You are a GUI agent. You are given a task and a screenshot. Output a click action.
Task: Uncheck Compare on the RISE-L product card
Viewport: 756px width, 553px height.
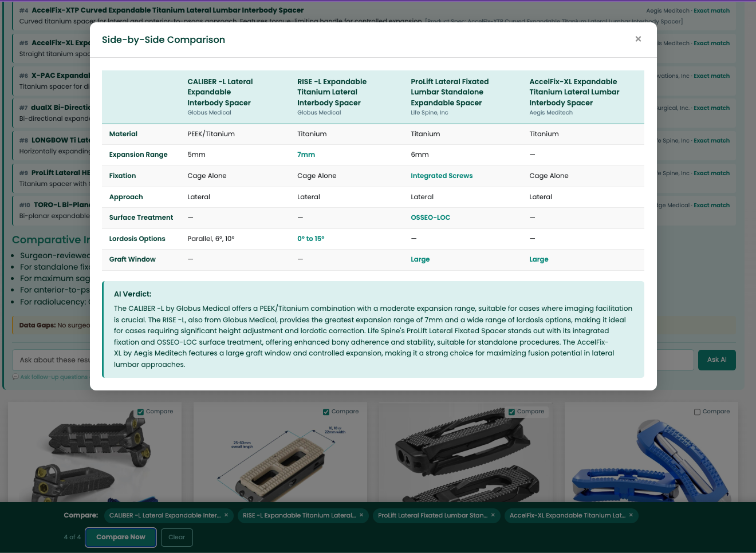click(x=326, y=412)
